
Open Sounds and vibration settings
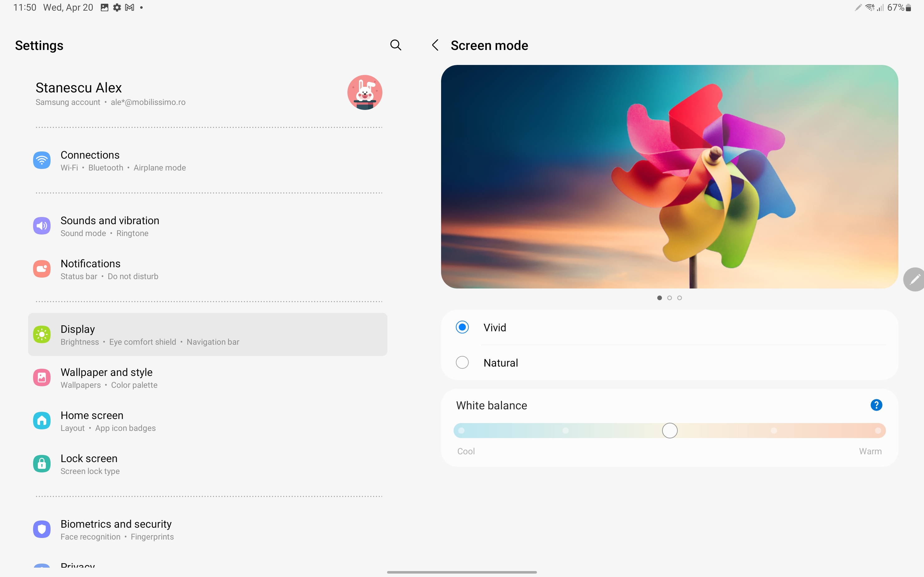pos(208,226)
